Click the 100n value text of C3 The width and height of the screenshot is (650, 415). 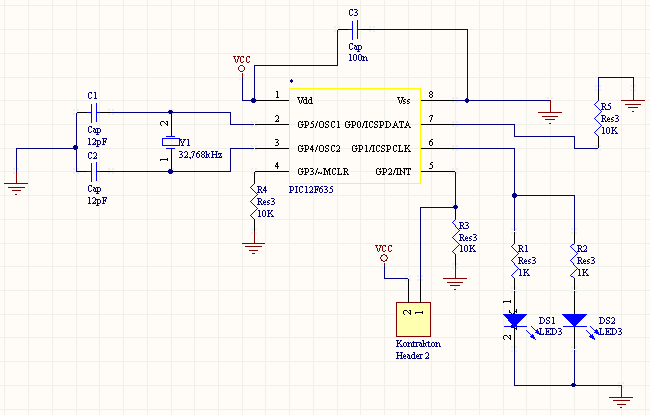point(356,59)
